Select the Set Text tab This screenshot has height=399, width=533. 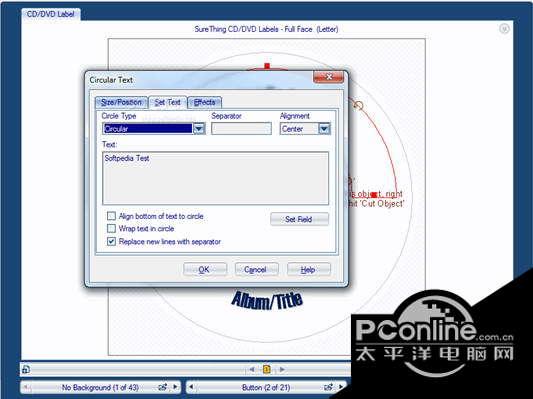point(168,102)
